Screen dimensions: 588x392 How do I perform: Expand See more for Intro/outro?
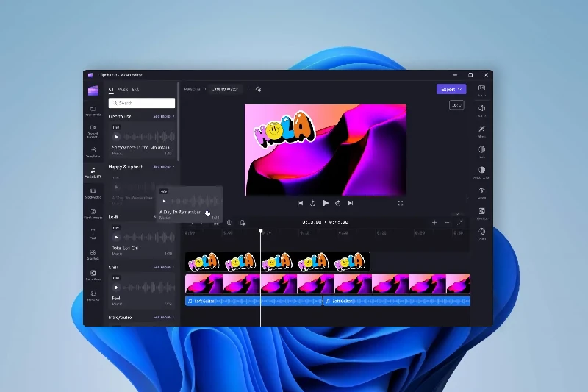click(163, 318)
